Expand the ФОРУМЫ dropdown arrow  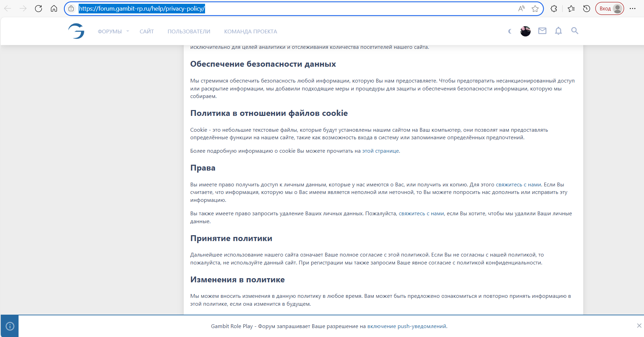point(128,31)
